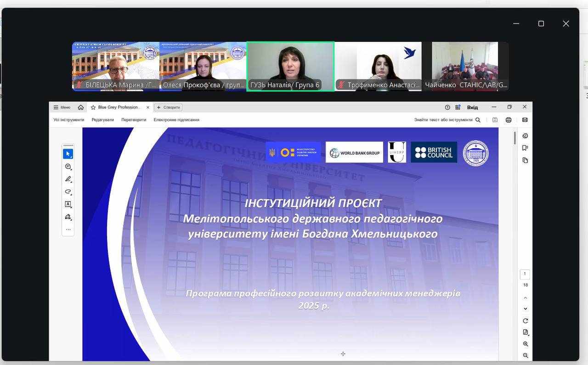Click the print document icon

pos(509,120)
